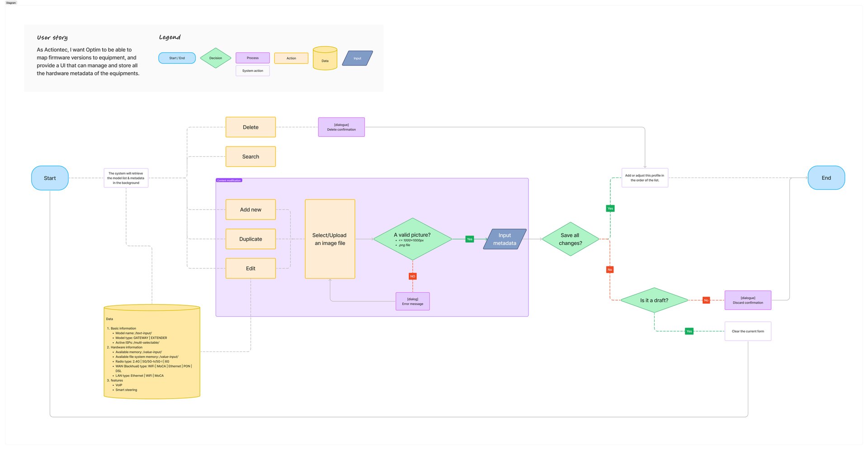
Task: Select the Select/Upload an image file box
Action: tap(330, 239)
